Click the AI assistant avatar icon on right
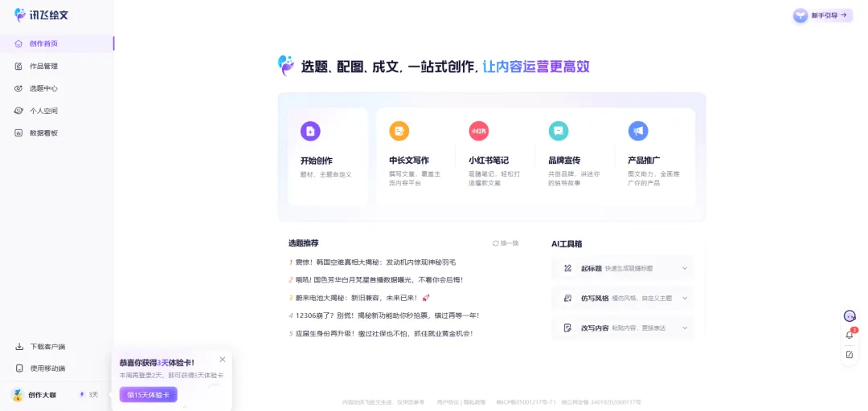The height and width of the screenshot is (411, 868). click(x=850, y=316)
